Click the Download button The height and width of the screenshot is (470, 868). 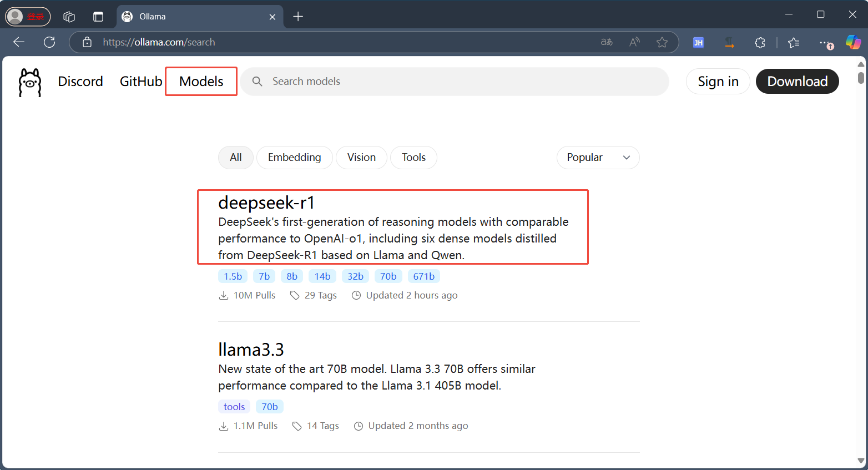pyautogui.click(x=797, y=82)
